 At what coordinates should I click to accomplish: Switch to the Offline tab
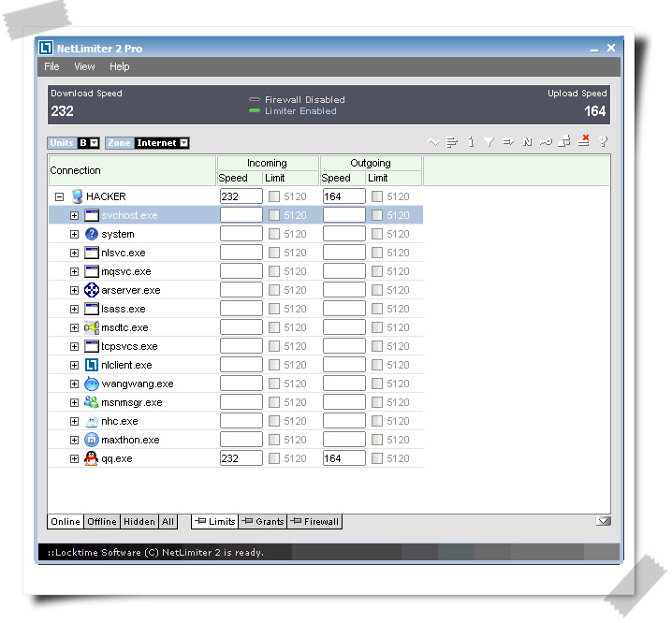tap(102, 522)
